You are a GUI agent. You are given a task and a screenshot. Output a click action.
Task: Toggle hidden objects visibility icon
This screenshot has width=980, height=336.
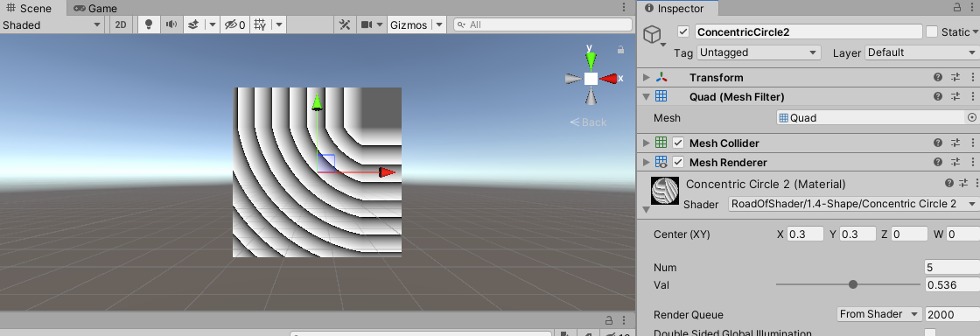[x=235, y=25]
